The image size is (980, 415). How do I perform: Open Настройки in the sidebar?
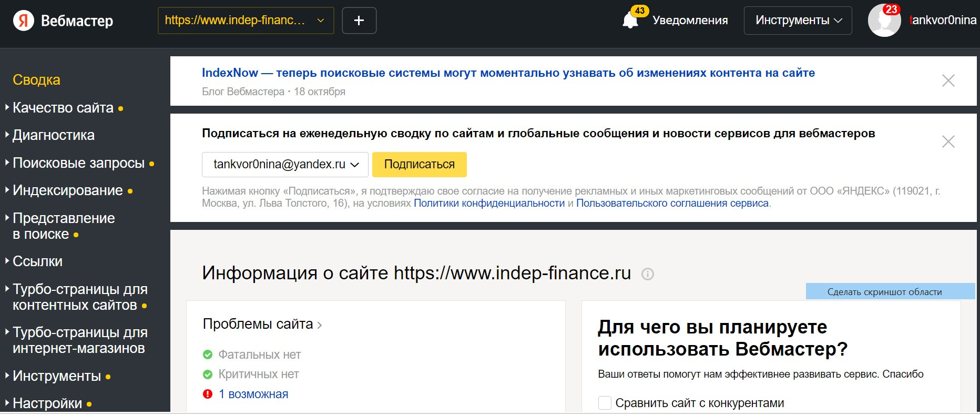(47, 403)
